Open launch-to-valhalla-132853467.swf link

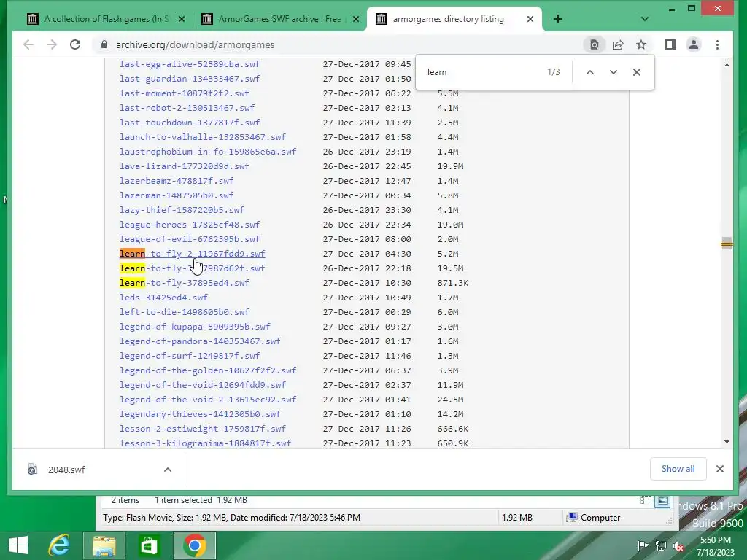click(203, 137)
